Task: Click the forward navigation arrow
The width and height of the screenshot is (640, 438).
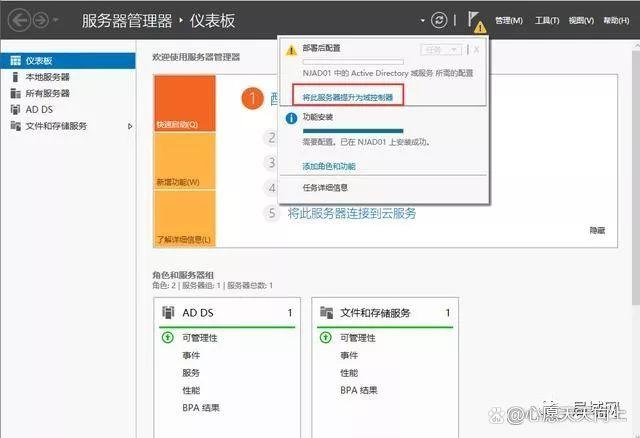Action: tap(41, 20)
